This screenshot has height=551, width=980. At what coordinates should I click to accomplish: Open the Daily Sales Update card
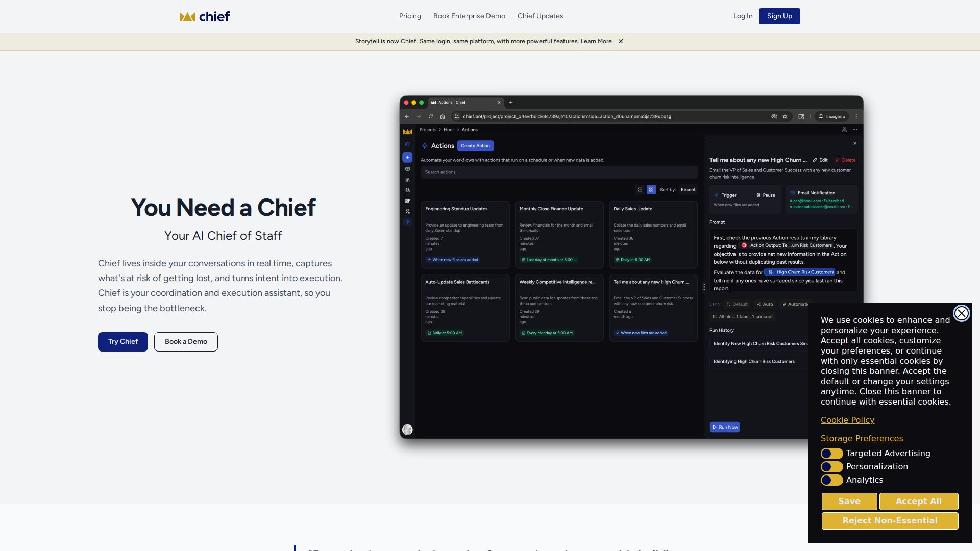(x=653, y=235)
